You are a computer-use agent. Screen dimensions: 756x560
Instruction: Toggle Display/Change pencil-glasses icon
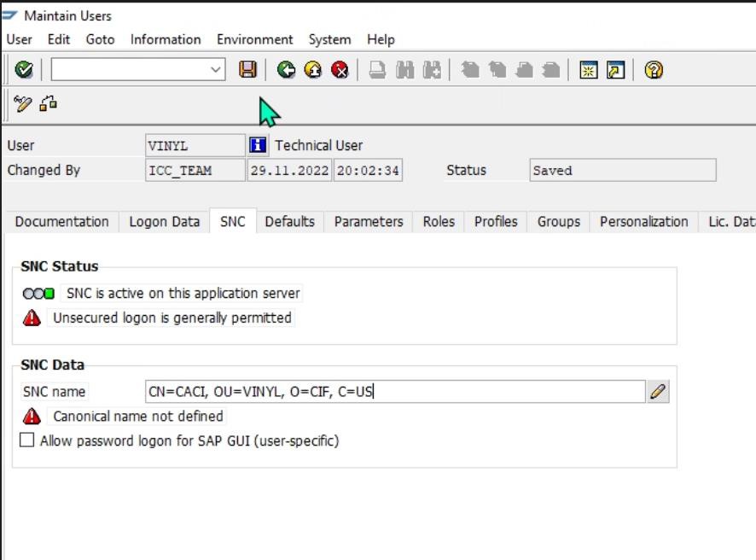point(23,104)
